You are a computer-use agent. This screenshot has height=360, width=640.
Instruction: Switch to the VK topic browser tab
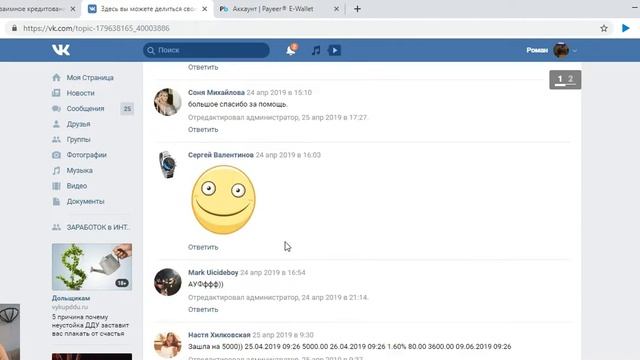tap(148, 9)
